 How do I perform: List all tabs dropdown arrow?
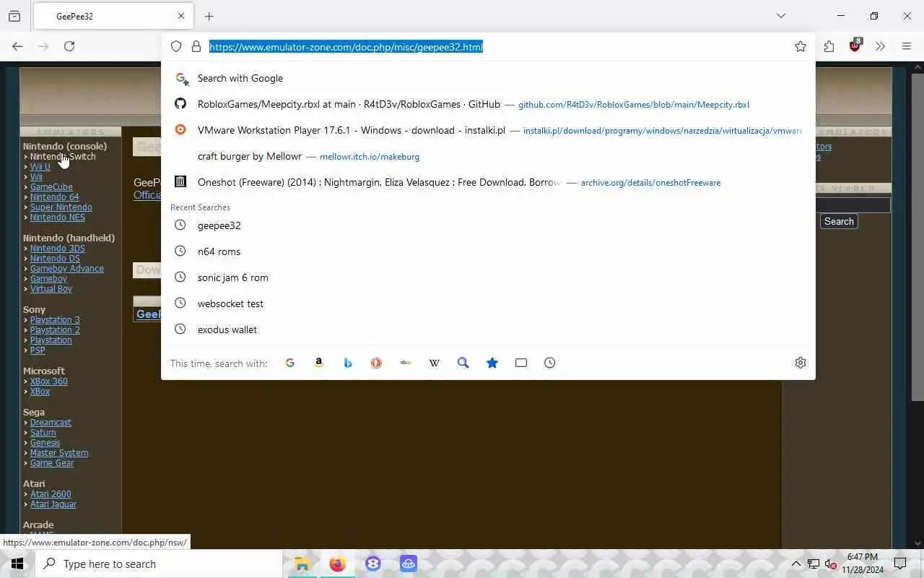click(x=780, y=16)
